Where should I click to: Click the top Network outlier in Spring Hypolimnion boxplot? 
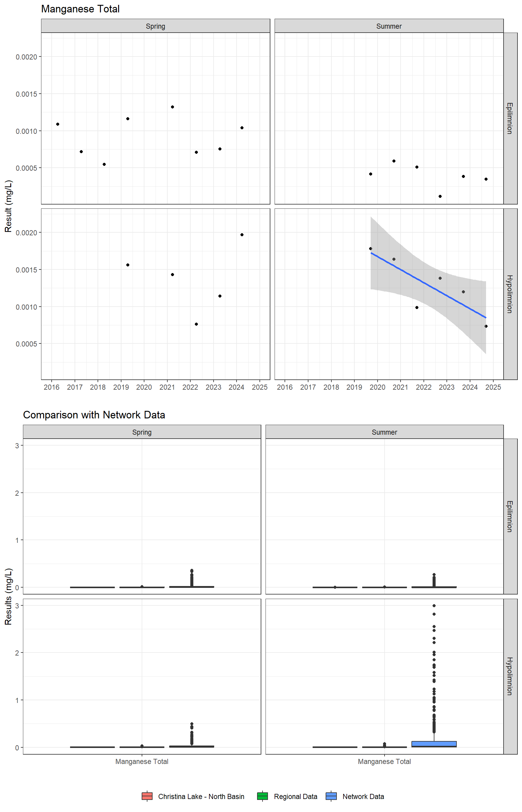(x=192, y=724)
